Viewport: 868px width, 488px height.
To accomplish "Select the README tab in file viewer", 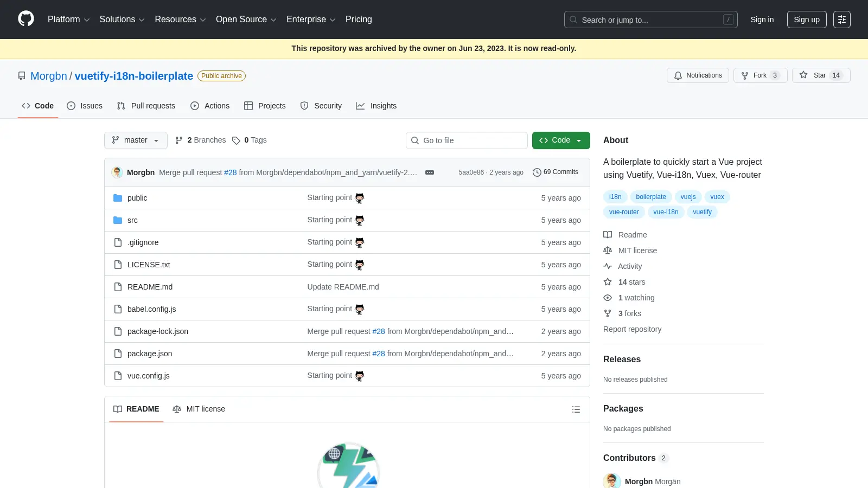I will 136,409.
